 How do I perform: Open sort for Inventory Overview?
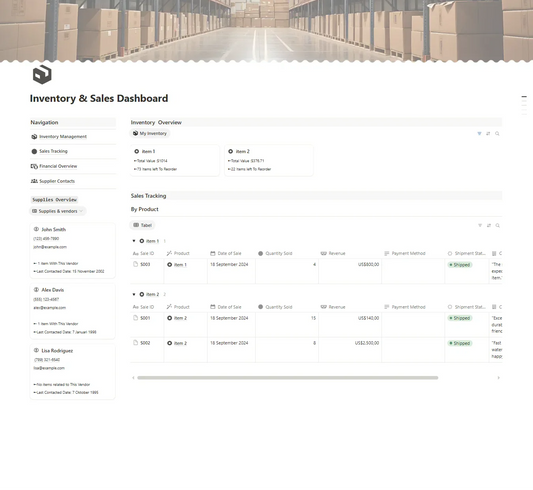(488, 134)
